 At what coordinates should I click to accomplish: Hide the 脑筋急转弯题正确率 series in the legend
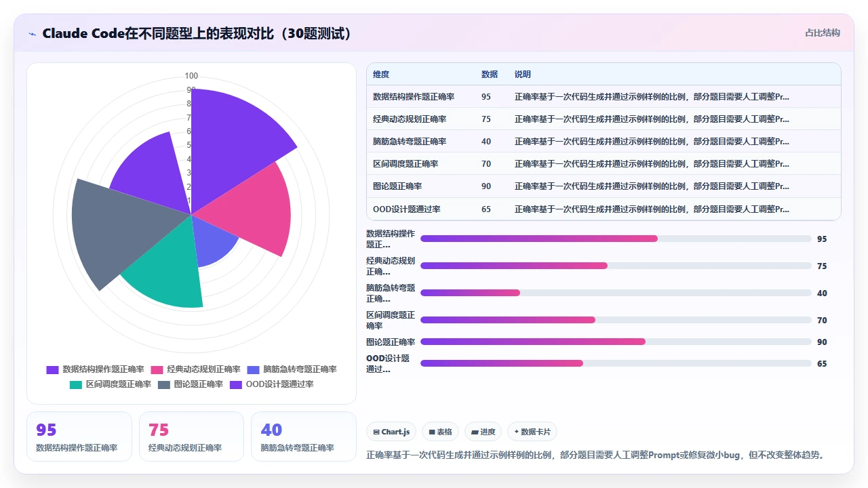coord(292,369)
